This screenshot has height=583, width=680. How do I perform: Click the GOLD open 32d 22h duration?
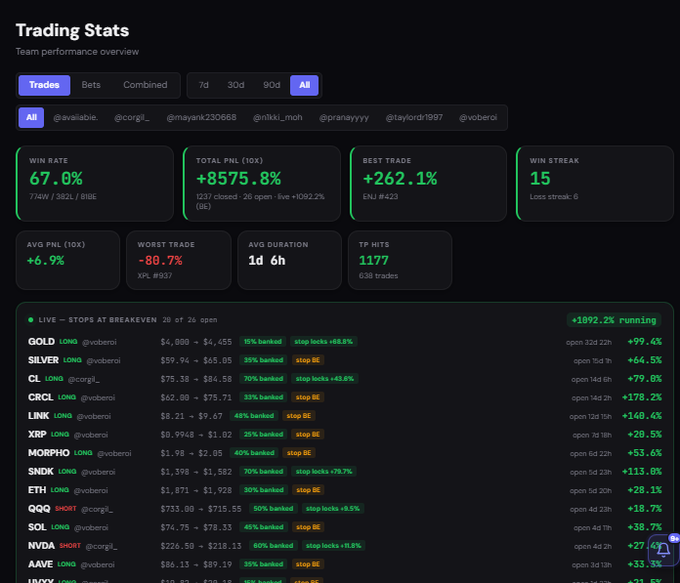(588, 342)
